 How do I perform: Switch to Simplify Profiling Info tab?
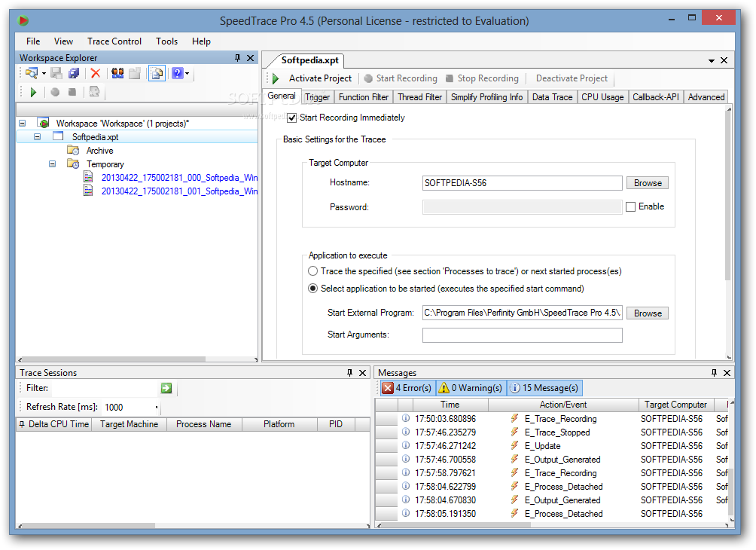[487, 97]
